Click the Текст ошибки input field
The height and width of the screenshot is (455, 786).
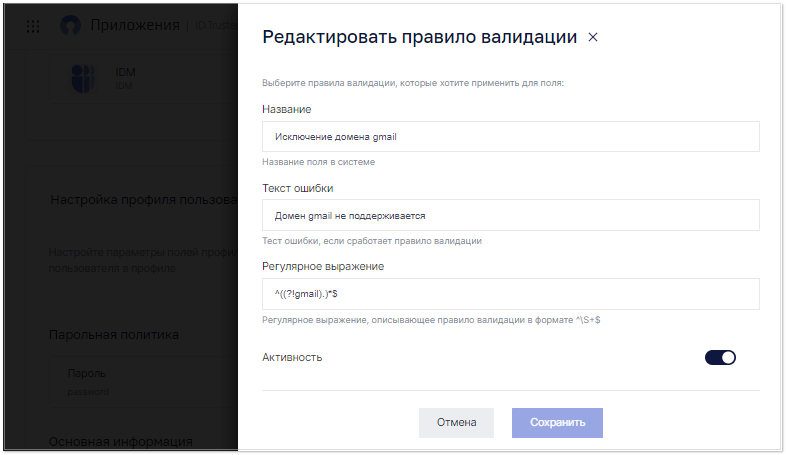tap(510, 215)
